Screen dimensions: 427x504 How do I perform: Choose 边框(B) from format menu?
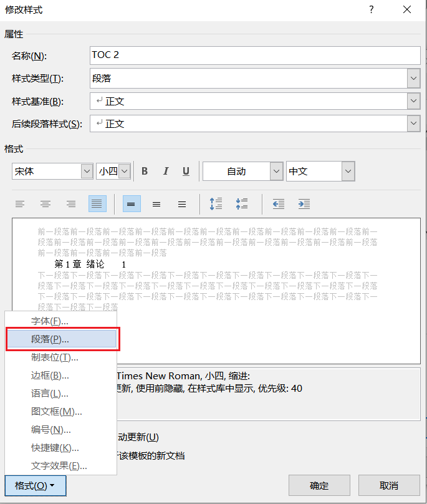61,376
